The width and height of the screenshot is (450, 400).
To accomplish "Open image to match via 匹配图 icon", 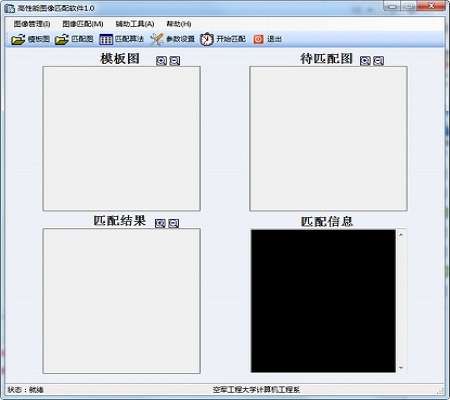I will click(x=62, y=39).
